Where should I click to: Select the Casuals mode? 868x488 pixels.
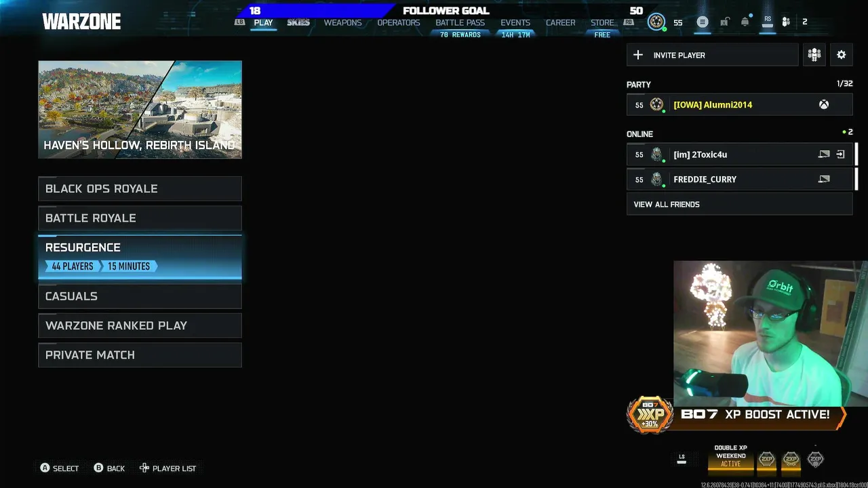(x=140, y=296)
